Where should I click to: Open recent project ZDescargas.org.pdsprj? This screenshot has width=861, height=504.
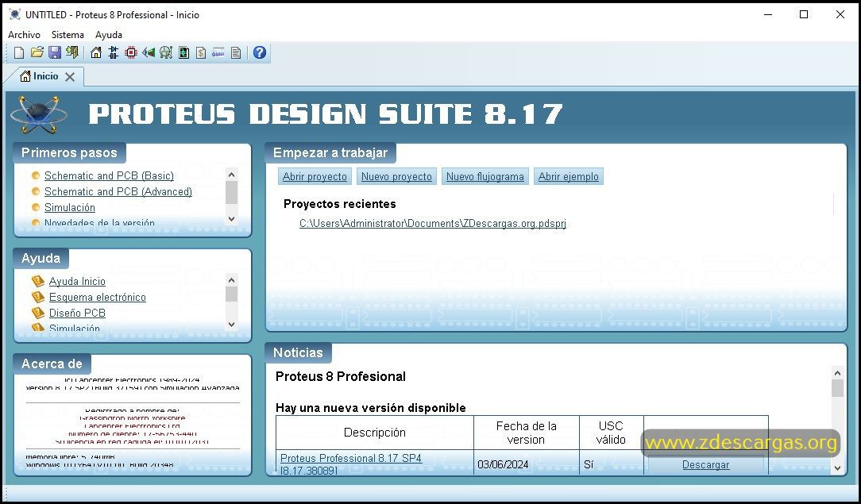433,224
